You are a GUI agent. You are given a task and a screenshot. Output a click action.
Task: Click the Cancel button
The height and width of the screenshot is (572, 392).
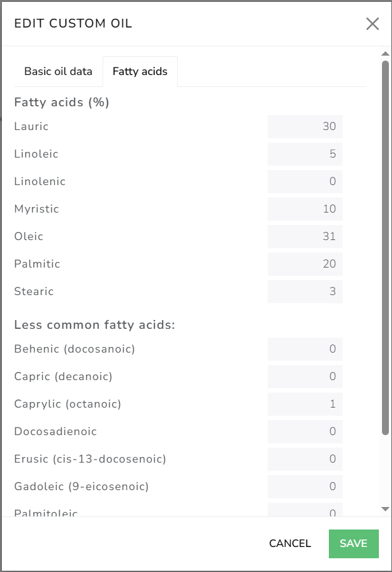point(289,543)
